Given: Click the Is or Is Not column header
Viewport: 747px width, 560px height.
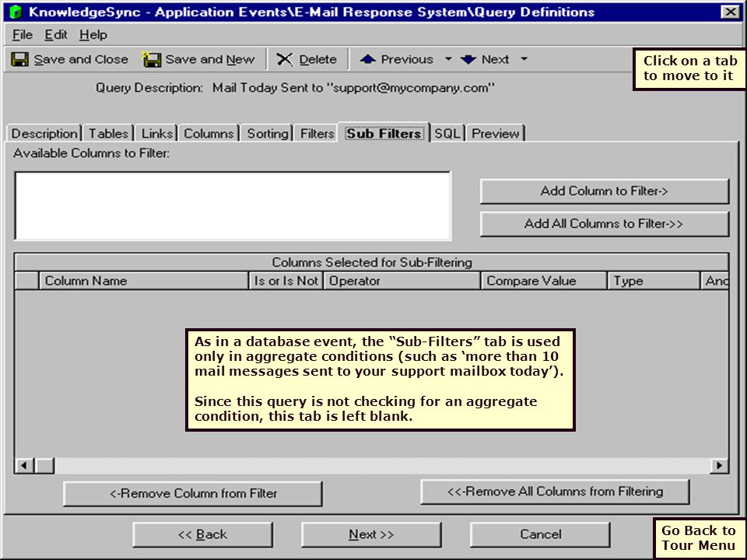Looking at the screenshot, I should click(x=286, y=281).
